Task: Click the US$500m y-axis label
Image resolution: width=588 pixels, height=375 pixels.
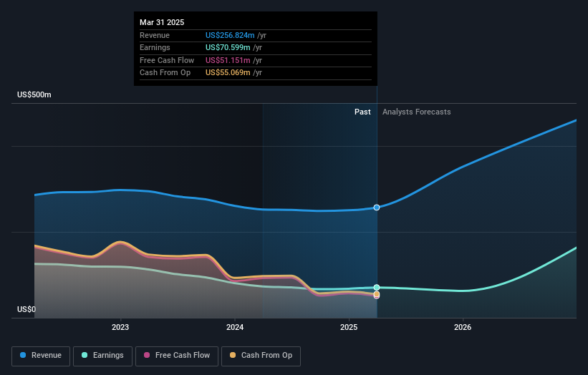Action: click(x=34, y=94)
